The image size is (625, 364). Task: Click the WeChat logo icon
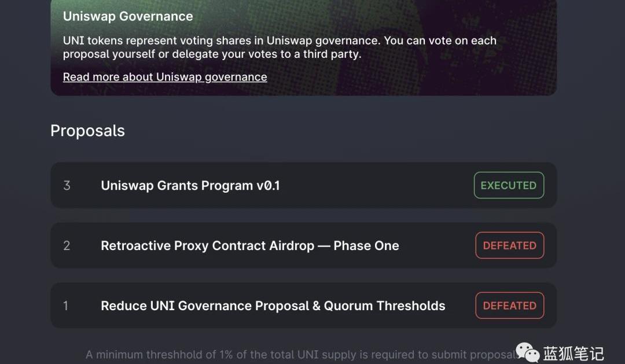click(527, 352)
